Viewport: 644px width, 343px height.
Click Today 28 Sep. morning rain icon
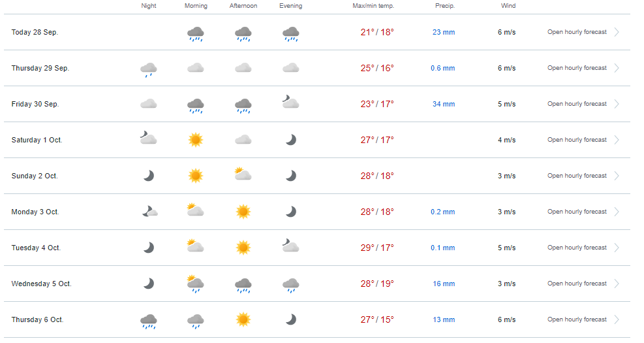click(x=196, y=34)
